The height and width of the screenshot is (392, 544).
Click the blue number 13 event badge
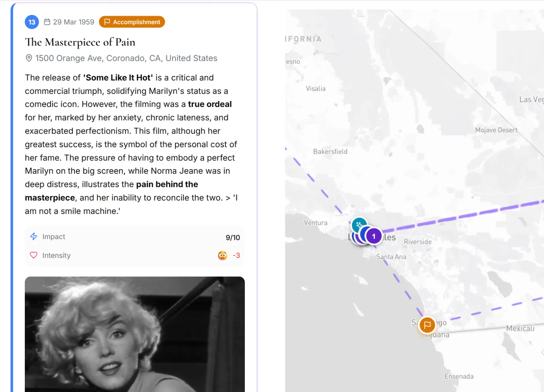point(32,22)
